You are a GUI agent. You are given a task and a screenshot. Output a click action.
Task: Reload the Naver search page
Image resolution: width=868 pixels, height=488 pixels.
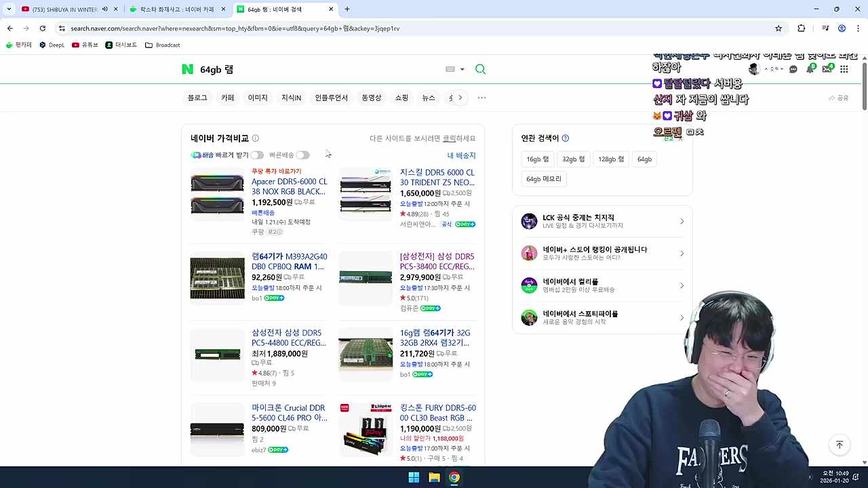point(42,28)
